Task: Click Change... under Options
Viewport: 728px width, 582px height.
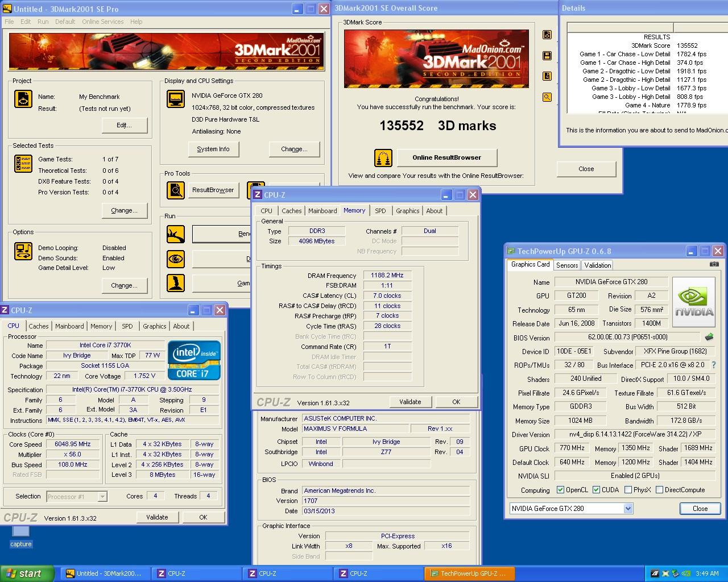Action: (x=125, y=285)
